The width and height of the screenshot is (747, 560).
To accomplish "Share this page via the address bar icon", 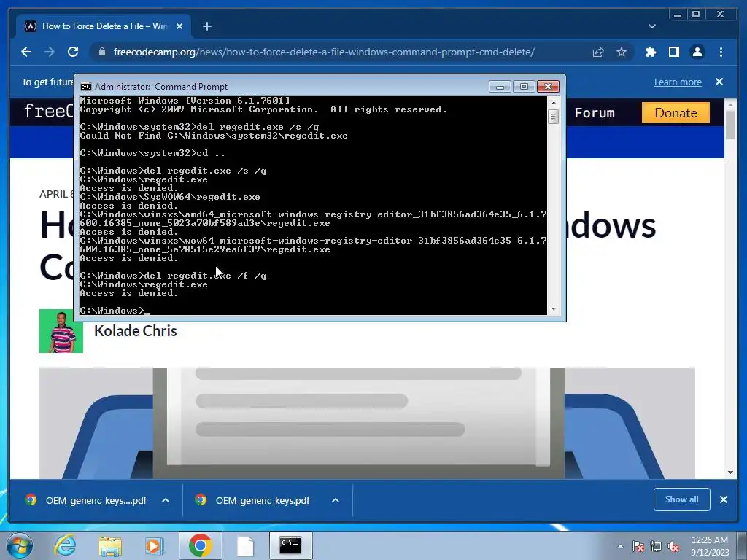I will [598, 52].
